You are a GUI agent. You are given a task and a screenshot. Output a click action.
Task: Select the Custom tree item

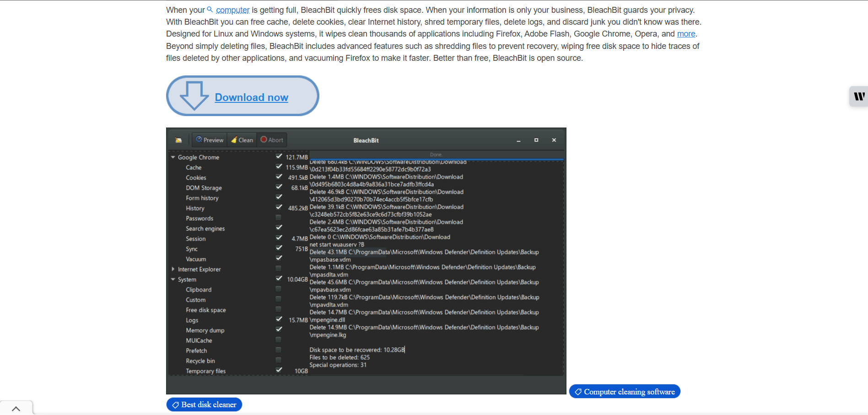click(x=195, y=300)
